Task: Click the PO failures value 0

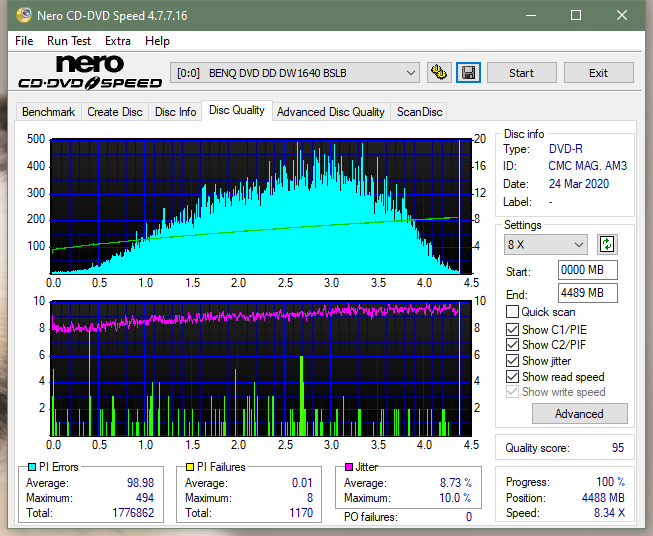Action: (x=469, y=517)
